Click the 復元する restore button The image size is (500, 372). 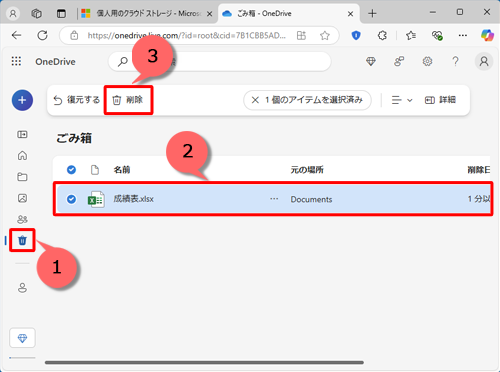click(77, 100)
